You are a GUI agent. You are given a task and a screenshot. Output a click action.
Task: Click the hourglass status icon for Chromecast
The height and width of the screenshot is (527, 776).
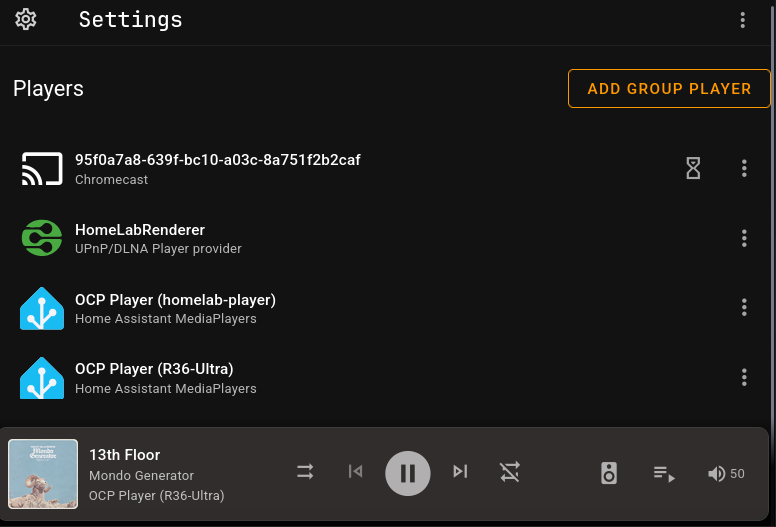(x=693, y=168)
